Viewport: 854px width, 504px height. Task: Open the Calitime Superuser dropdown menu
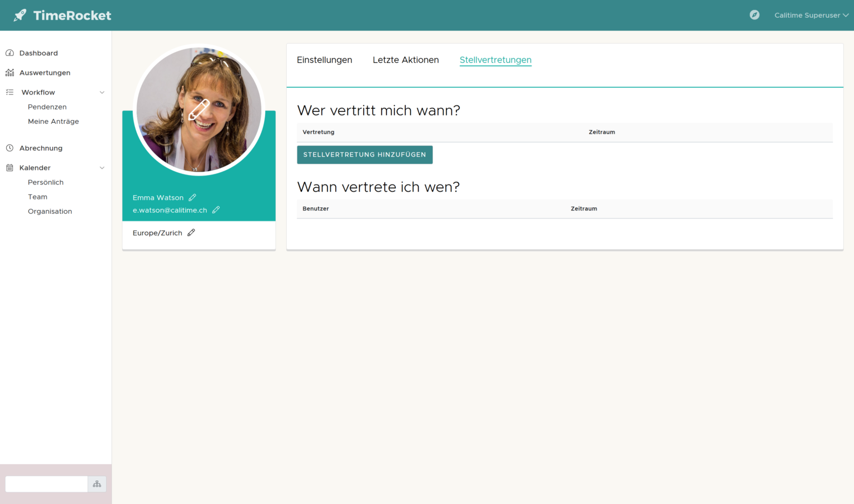tap(811, 15)
